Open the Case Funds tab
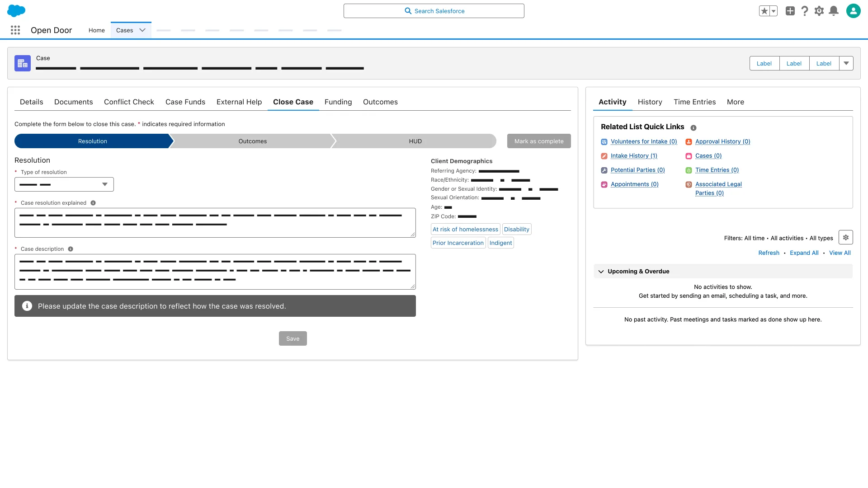The height and width of the screenshot is (488, 868). pos(185,102)
